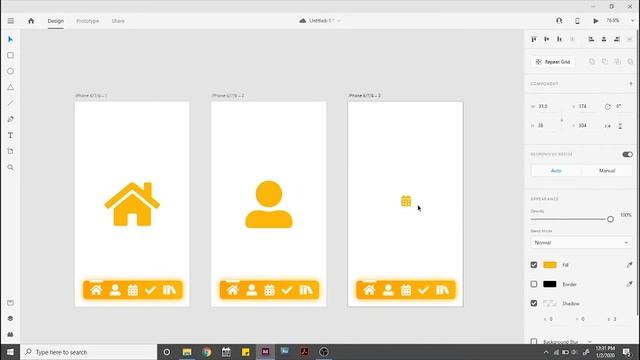Image resolution: width=640 pixels, height=360 pixels.
Task: Switch to the Share tab
Action: [118, 21]
